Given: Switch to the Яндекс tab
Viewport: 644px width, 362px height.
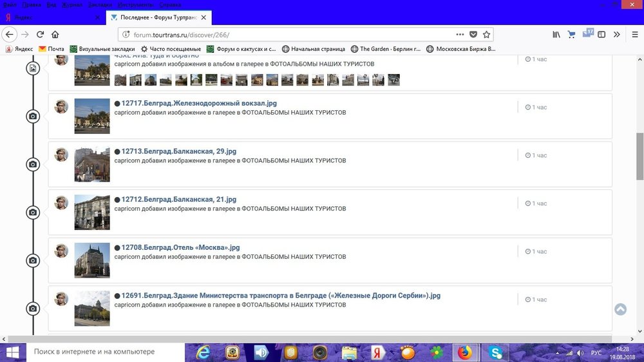Looking at the screenshot, I should pyautogui.click(x=53, y=17).
